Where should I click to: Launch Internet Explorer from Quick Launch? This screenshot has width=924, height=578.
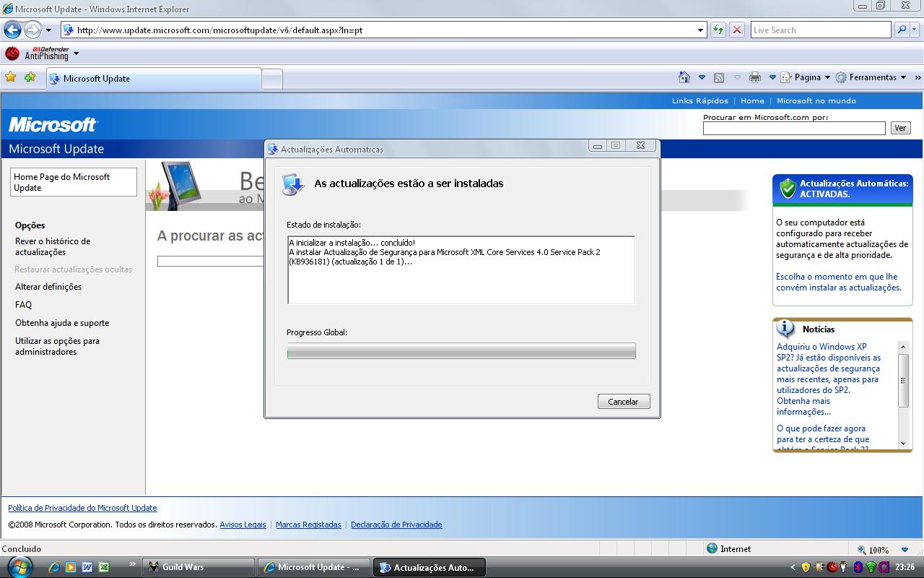(54, 567)
